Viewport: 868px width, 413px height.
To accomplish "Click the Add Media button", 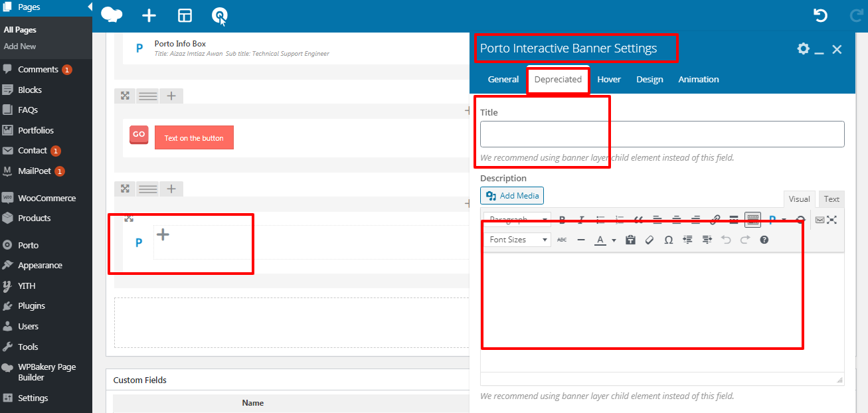I will [x=512, y=195].
